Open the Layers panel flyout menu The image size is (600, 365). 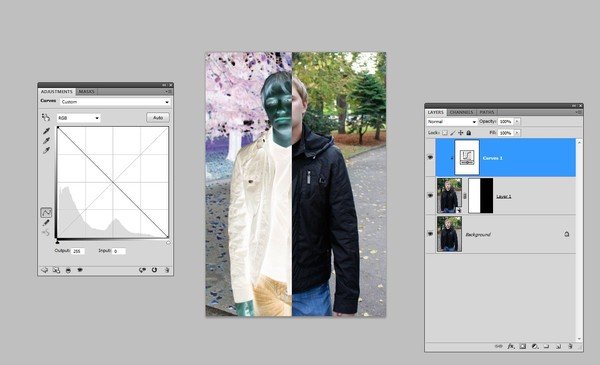pos(578,112)
